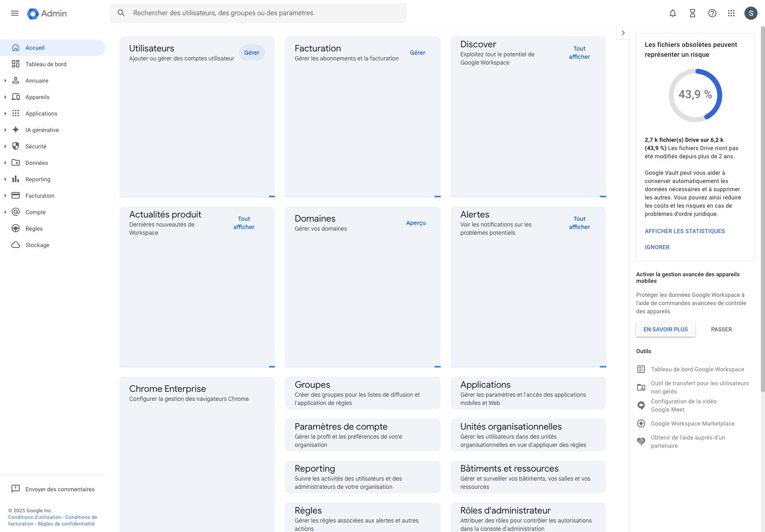Select Reporting in the sidebar
Image resolution: width=765 pixels, height=532 pixels.
click(x=53, y=179)
